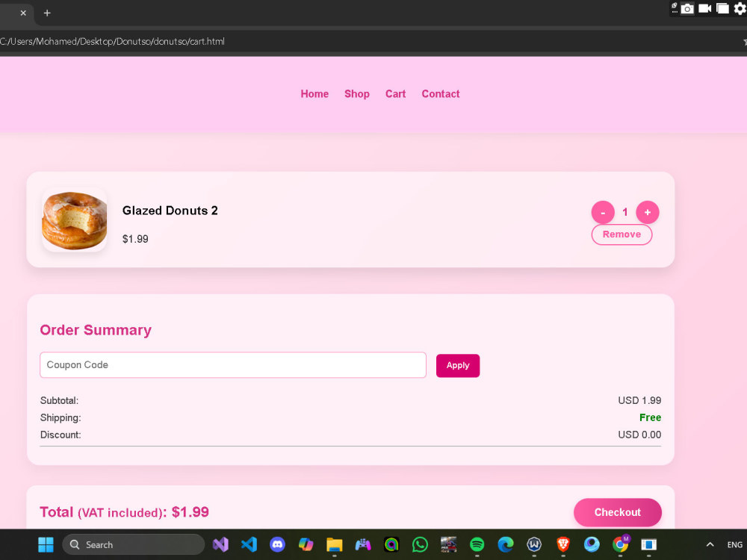Open the Windows Start menu
This screenshot has height=560, width=747.
46,544
